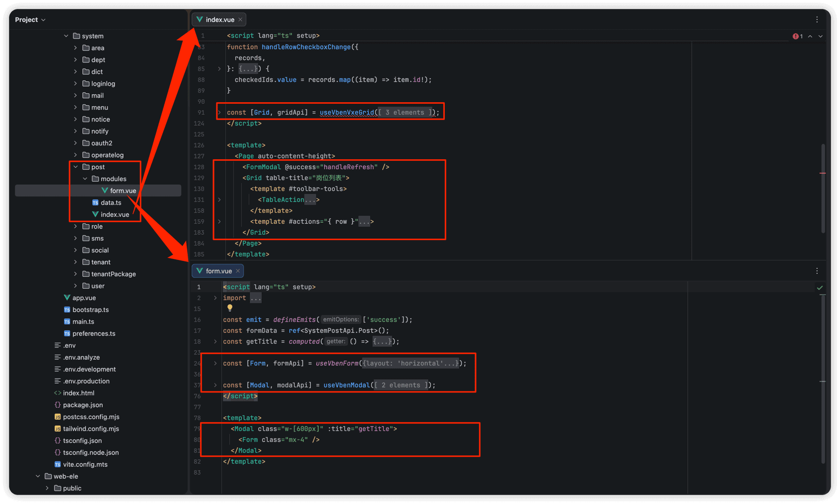This screenshot has height=504, width=840.
Task: Open bottom editor pane options menu
Action: [x=817, y=271]
